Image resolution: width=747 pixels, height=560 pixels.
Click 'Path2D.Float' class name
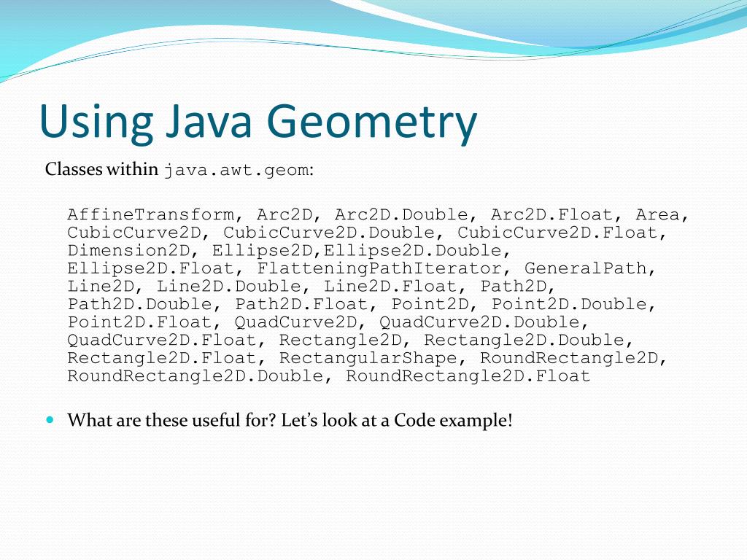[301, 304]
